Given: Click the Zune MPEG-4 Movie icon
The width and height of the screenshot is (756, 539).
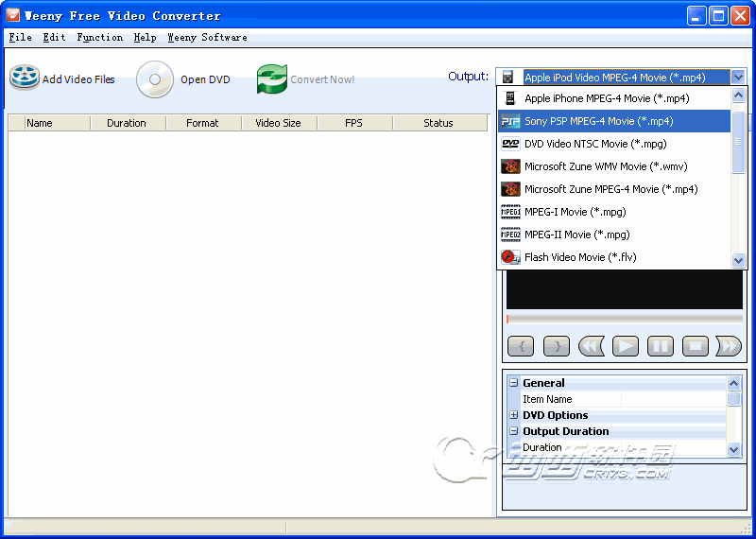Looking at the screenshot, I should (510, 189).
